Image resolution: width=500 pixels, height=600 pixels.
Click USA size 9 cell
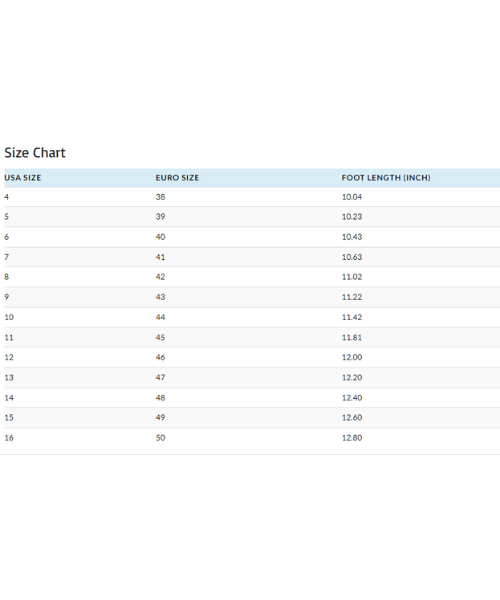7,297
